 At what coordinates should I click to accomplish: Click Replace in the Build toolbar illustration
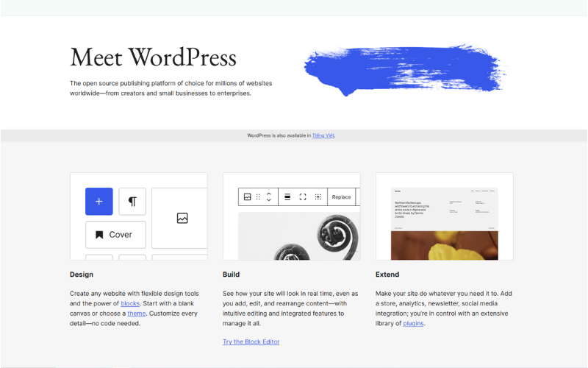[x=341, y=197]
